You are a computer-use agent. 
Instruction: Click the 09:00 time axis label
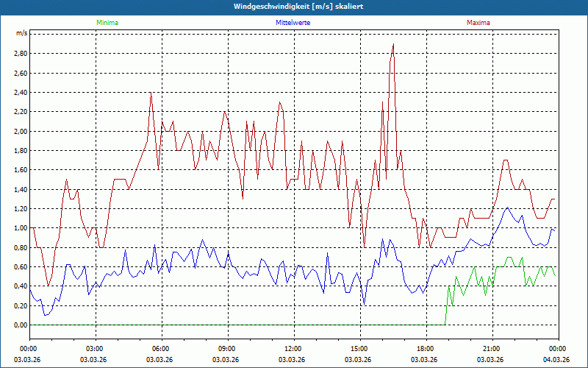tap(228, 349)
